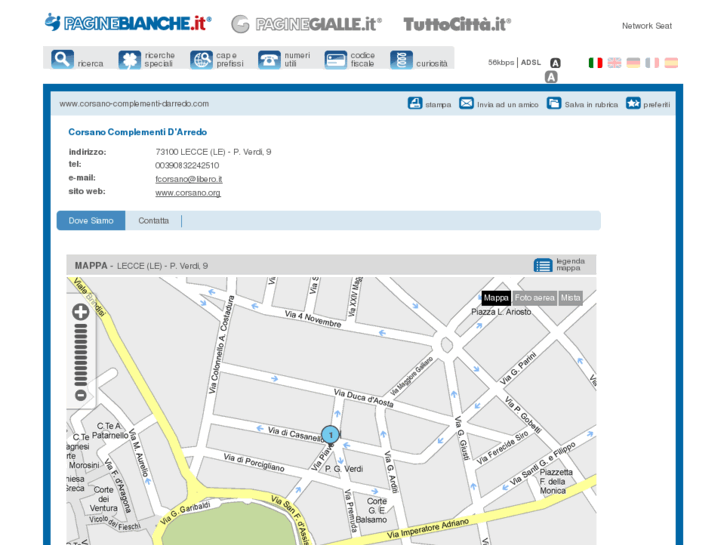Open the ricerca magnifier icon

click(63, 59)
